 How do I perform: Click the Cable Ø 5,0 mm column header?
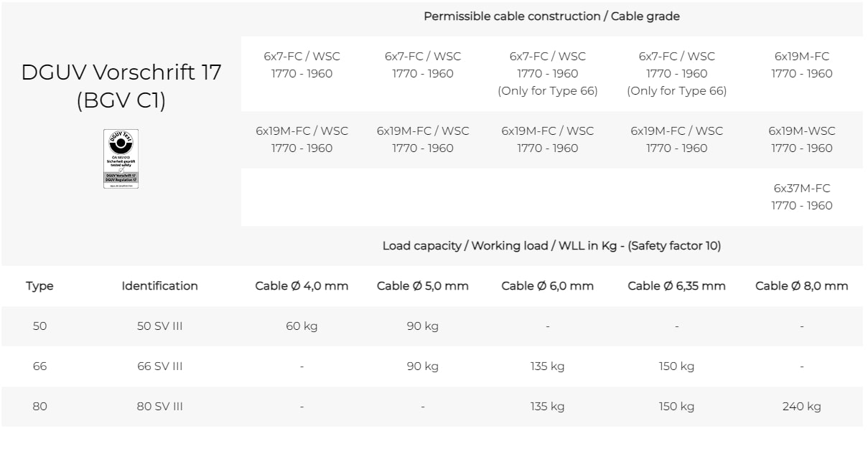tap(422, 286)
